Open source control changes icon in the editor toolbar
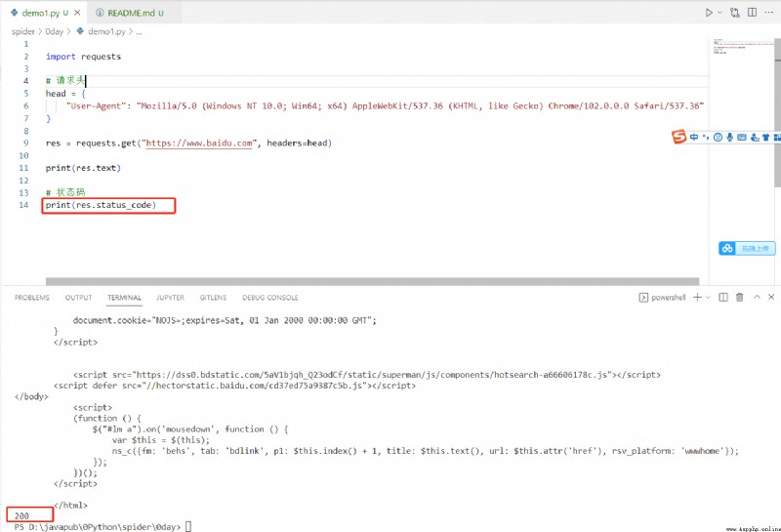 tap(735, 13)
